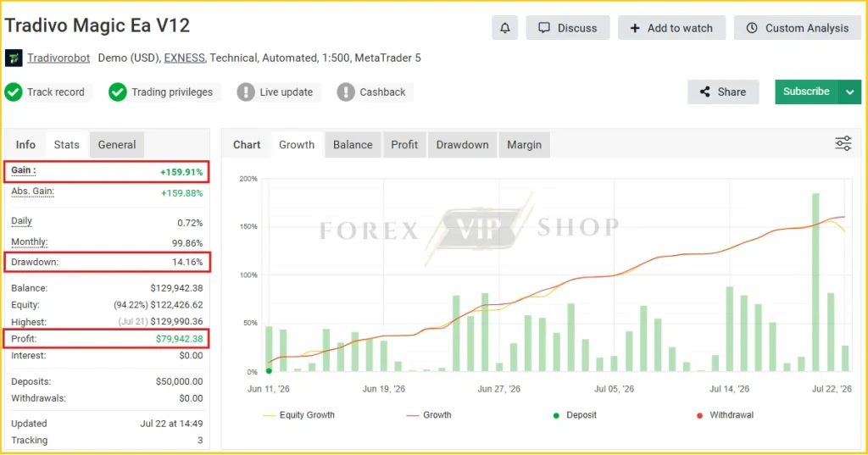Click the Updated Jul 22 at 14:49 value
The height and width of the screenshot is (455, 868).
(x=171, y=424)
